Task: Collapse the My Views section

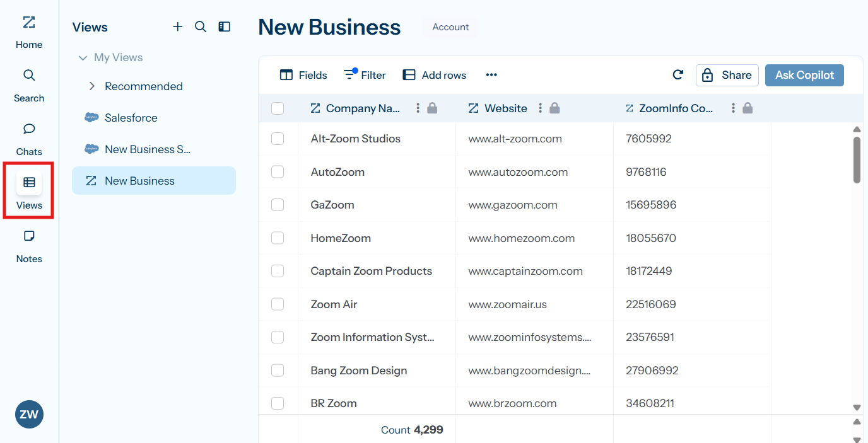Action: (x=83, y=57)
